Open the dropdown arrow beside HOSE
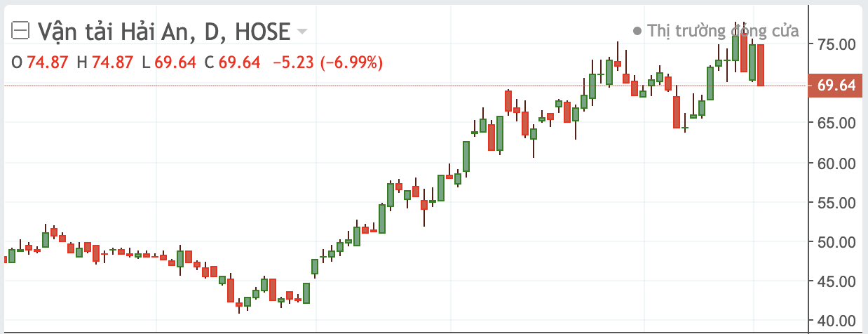The height and width of the screenshot is (334, 868). click(302, 32)
